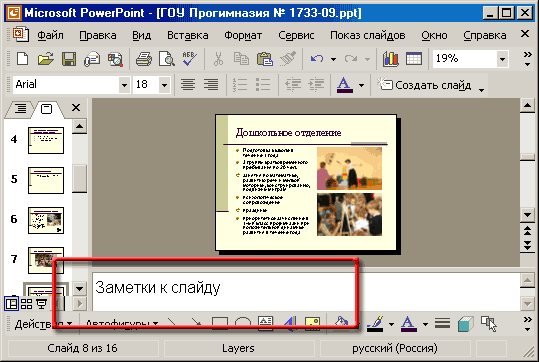The width and height of the screenshot is (539, 362).
Task: Toggle center text alignment
Action: (188, 84)
